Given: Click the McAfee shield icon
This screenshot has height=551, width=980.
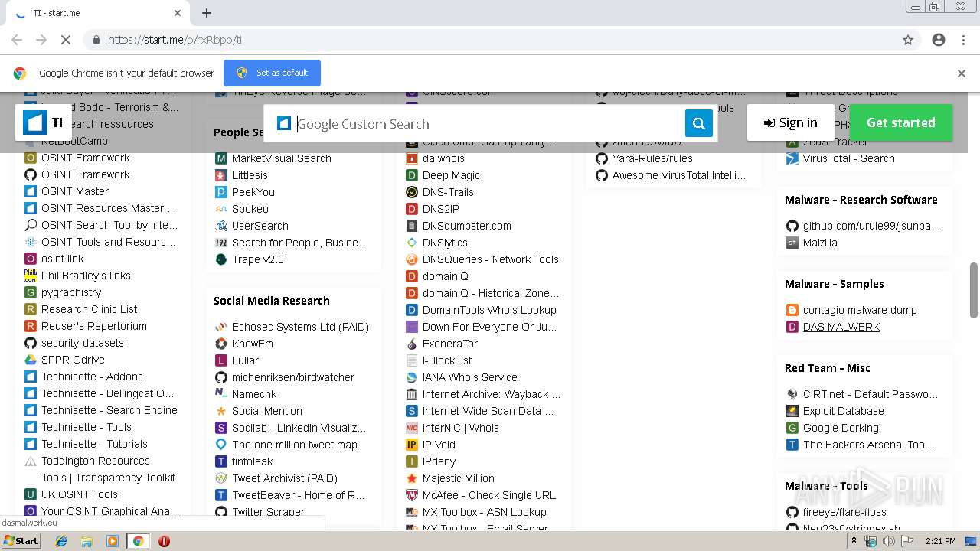Looking at the screenshot, I should [x=411, y=495].
